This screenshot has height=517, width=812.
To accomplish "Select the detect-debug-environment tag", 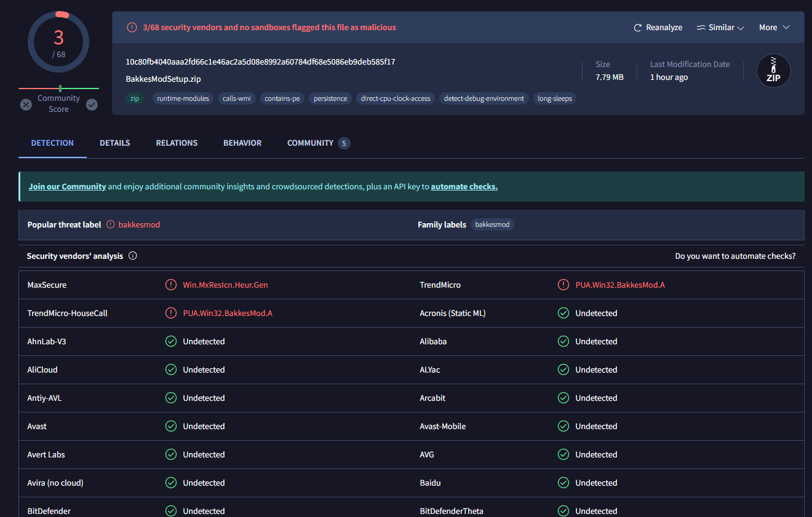I will (484, 98).
